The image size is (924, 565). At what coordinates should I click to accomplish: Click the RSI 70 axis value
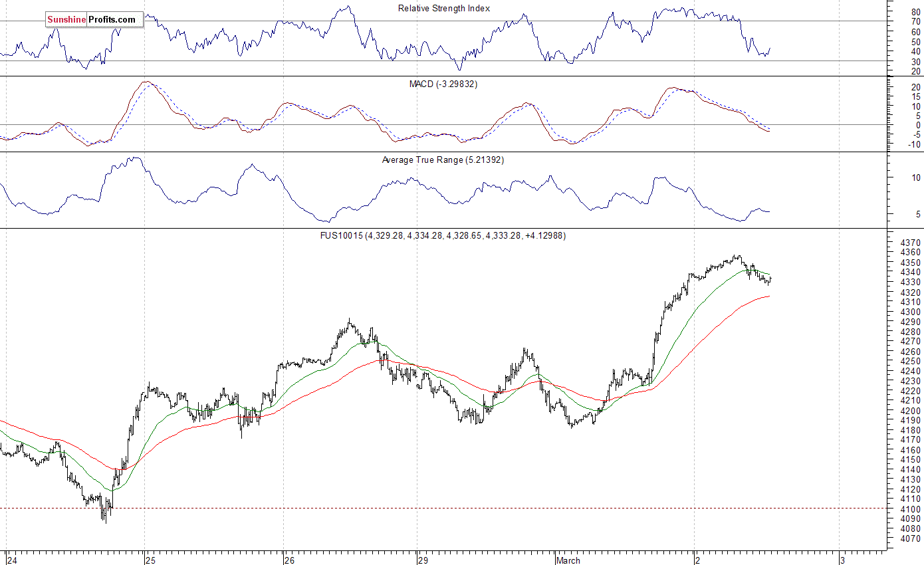click(x=916, y=21)
